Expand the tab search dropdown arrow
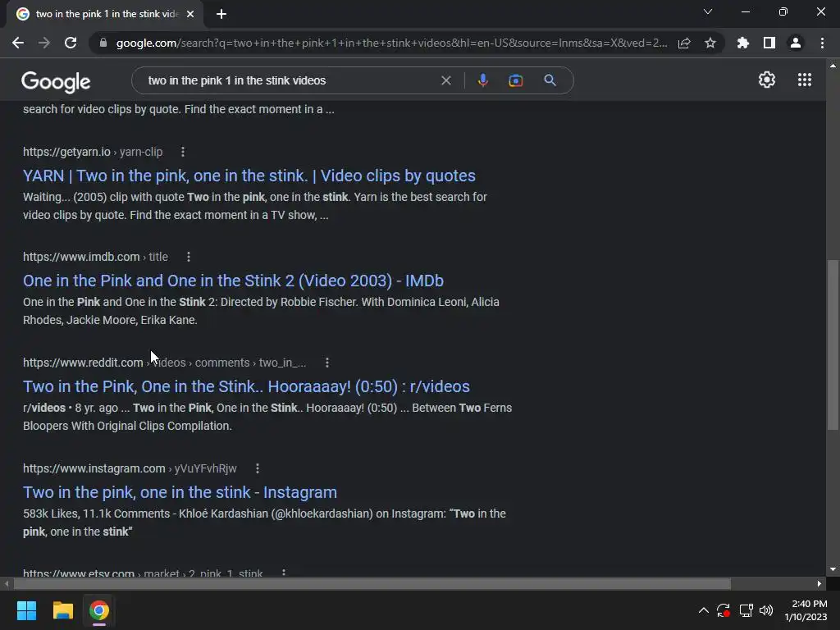The height and width of the screenshot is (630, 840). (708, 11)
